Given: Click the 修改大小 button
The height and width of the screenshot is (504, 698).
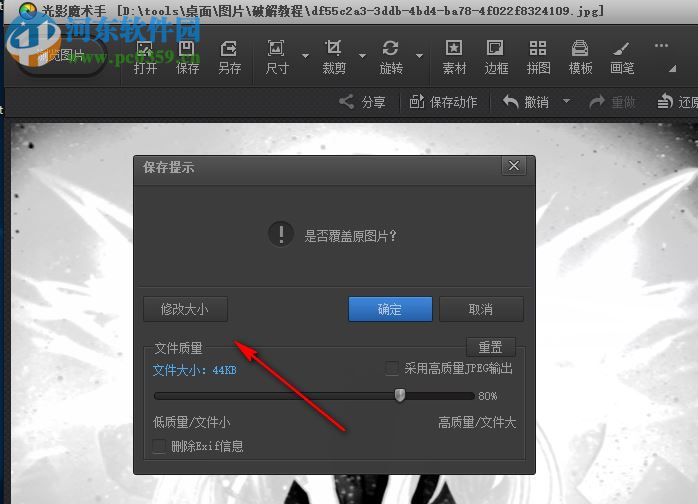Looking at the screenshot, I should point(185,309).
